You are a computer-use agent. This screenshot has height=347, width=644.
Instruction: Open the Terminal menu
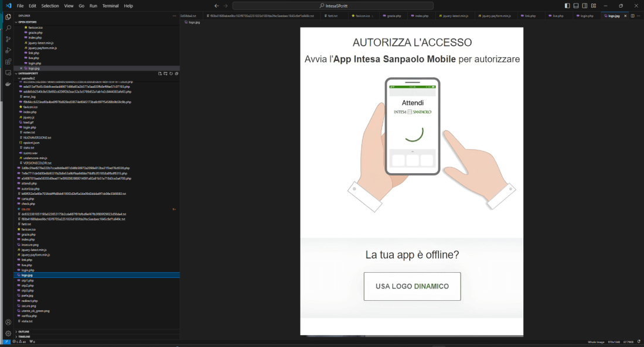[x=110, y=6]
